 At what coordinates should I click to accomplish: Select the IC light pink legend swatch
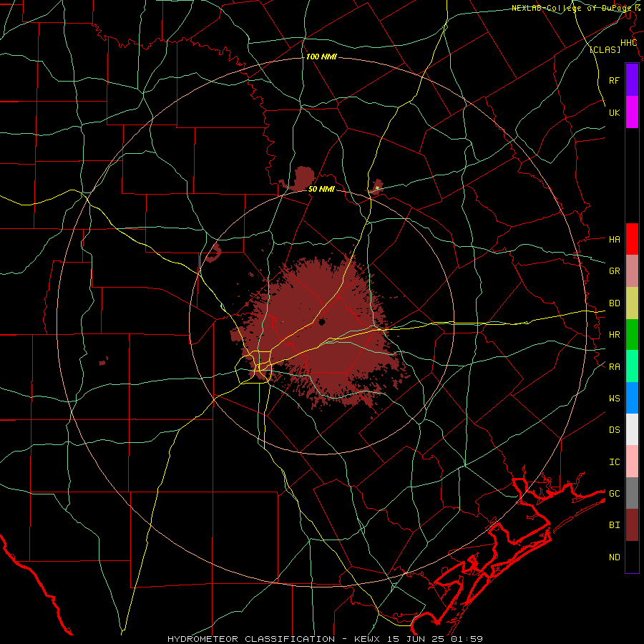point(632,462)
